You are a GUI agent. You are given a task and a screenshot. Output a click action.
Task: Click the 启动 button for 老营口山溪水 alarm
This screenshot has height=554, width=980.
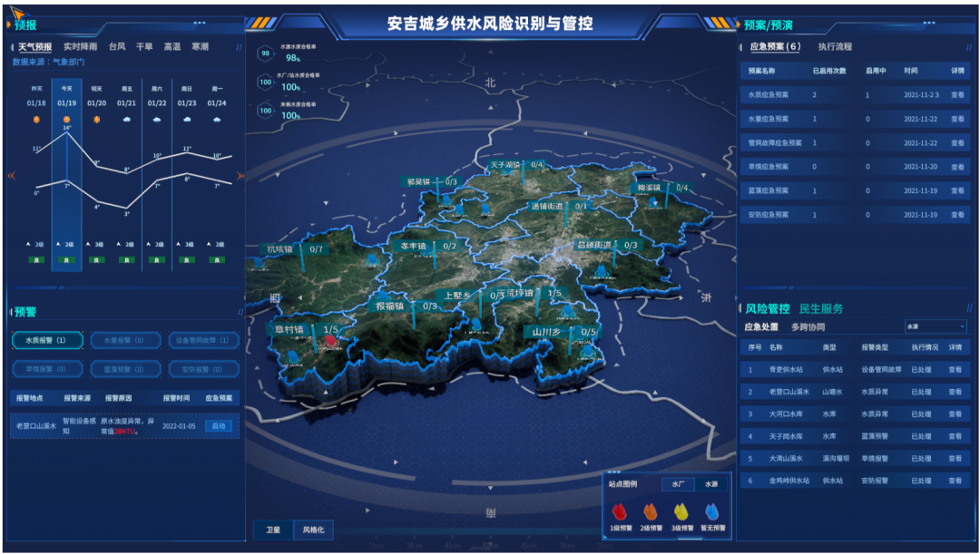pos(218,426)
